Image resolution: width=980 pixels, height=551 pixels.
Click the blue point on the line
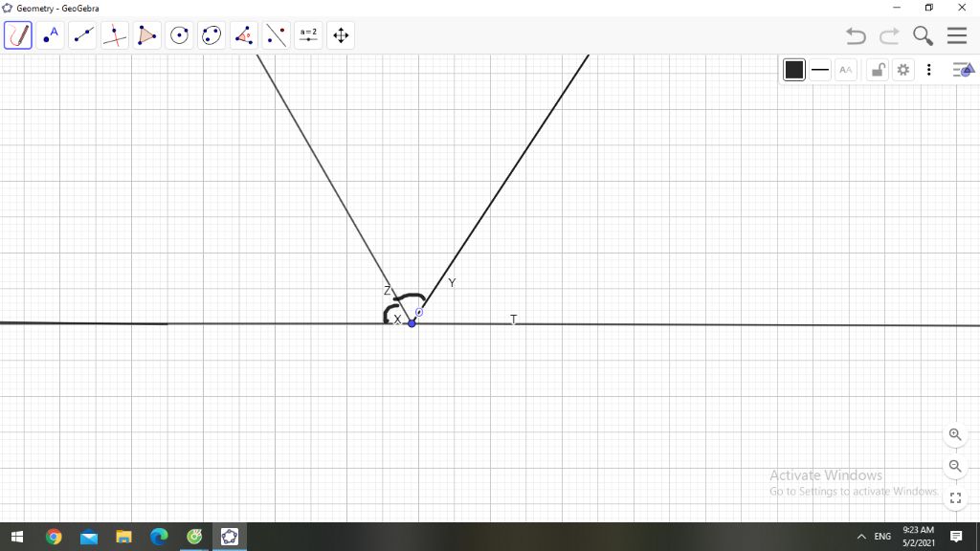412,323
